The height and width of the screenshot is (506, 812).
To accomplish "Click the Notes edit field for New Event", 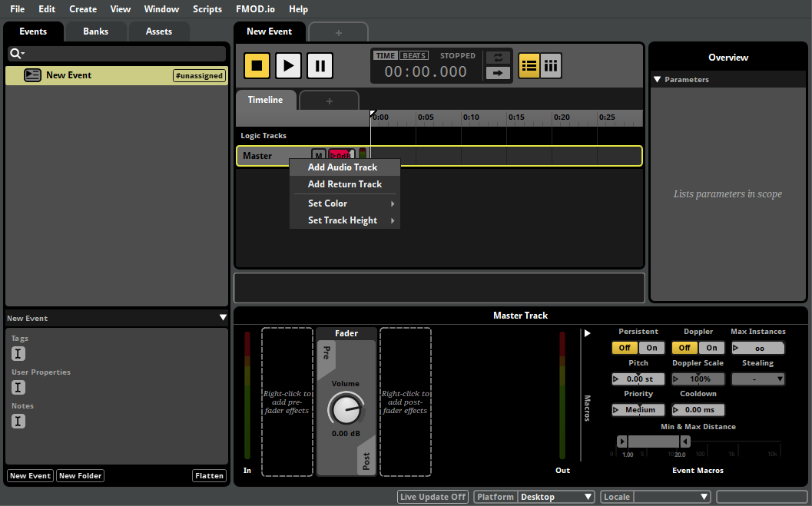I will [18, 421].
